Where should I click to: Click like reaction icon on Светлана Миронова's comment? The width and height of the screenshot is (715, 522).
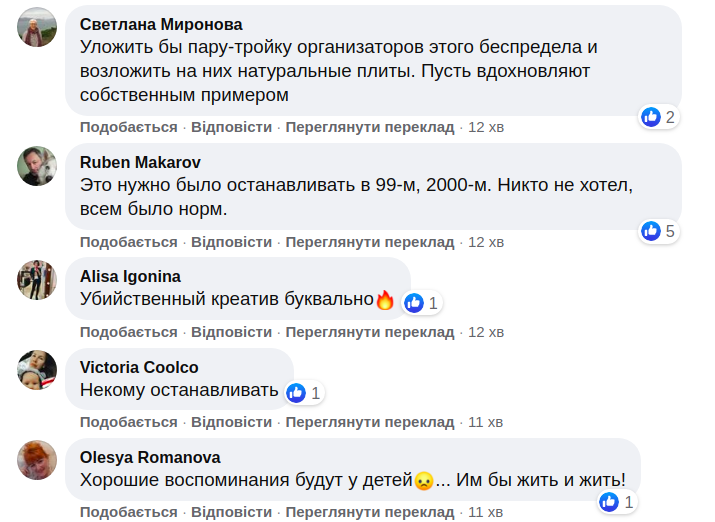coord(652,117)
